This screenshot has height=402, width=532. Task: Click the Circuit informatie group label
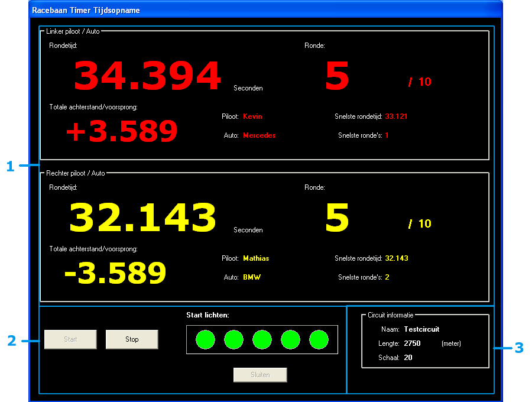pyautogui.click(x=391, y=315)
